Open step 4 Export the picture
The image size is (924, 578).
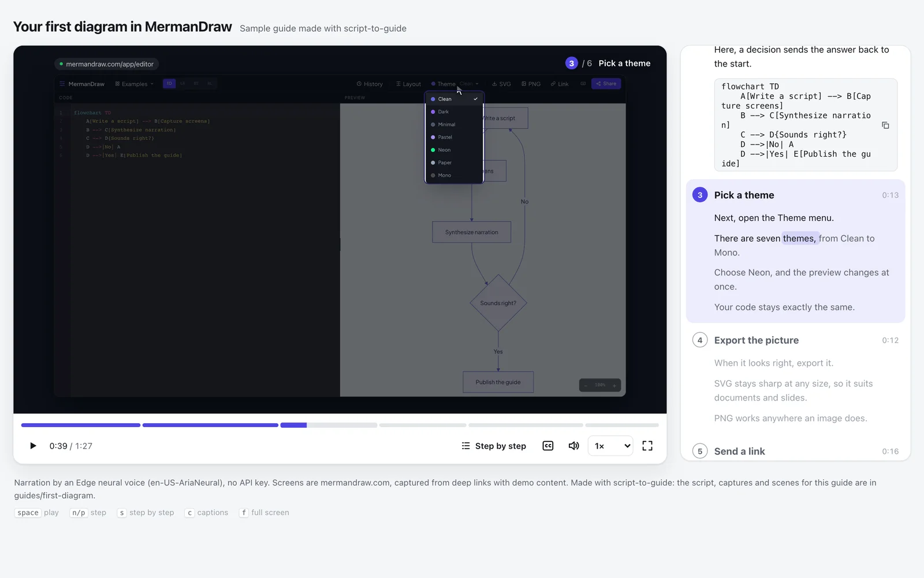pyautogui.click(x=756, y=340)
